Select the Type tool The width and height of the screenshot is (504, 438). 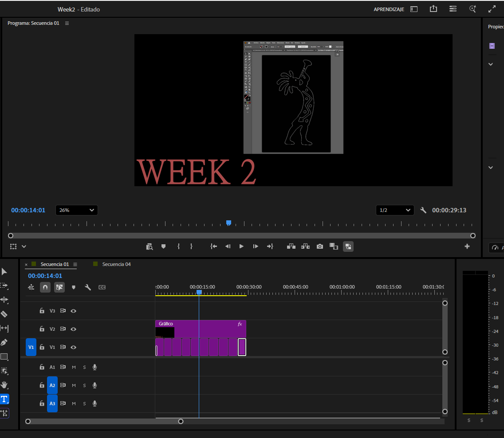coord(4,399)
